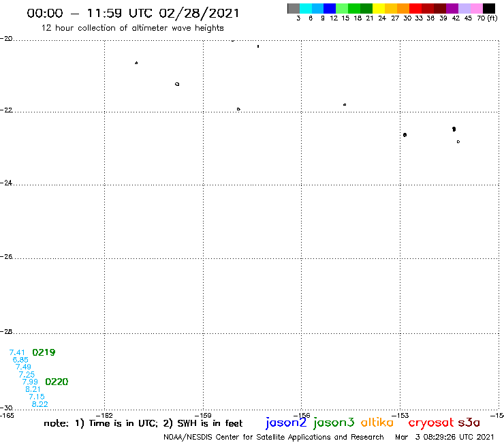
Task: Click the jason2 legend label
Action: click(x=286, y=423)
